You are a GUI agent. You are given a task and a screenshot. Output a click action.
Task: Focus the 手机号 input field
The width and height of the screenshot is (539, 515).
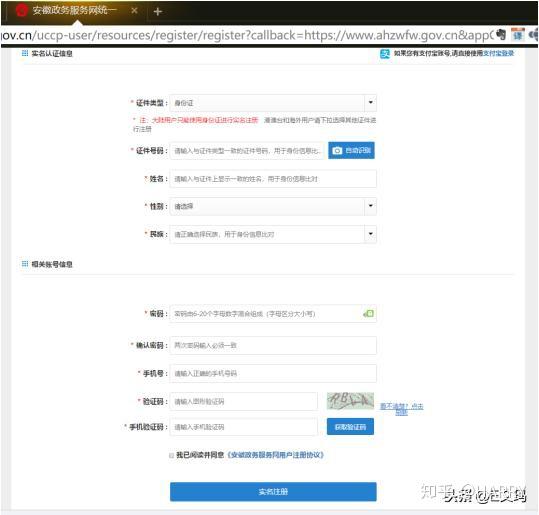pyautogui.click(x=273, y=373)
